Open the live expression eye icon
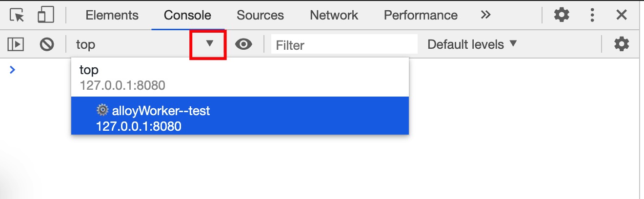This screenshot has width=644, height=199. (x=243, y=44)
